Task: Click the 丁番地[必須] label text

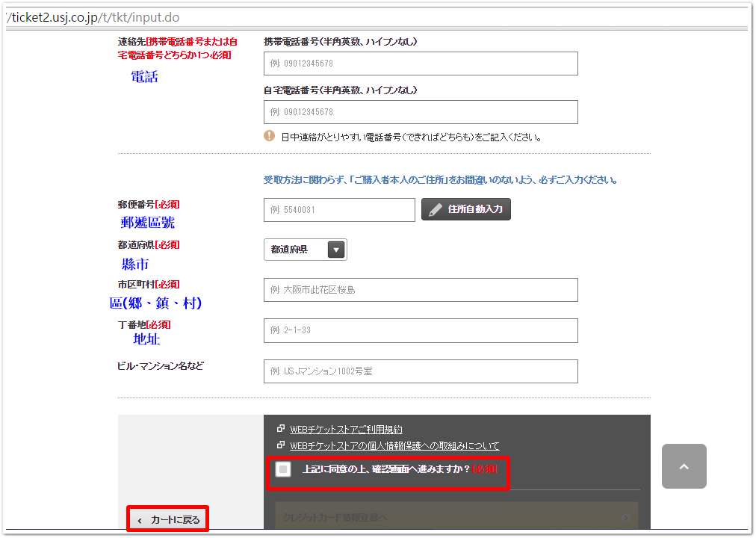Action: click(x=144, y=325)
